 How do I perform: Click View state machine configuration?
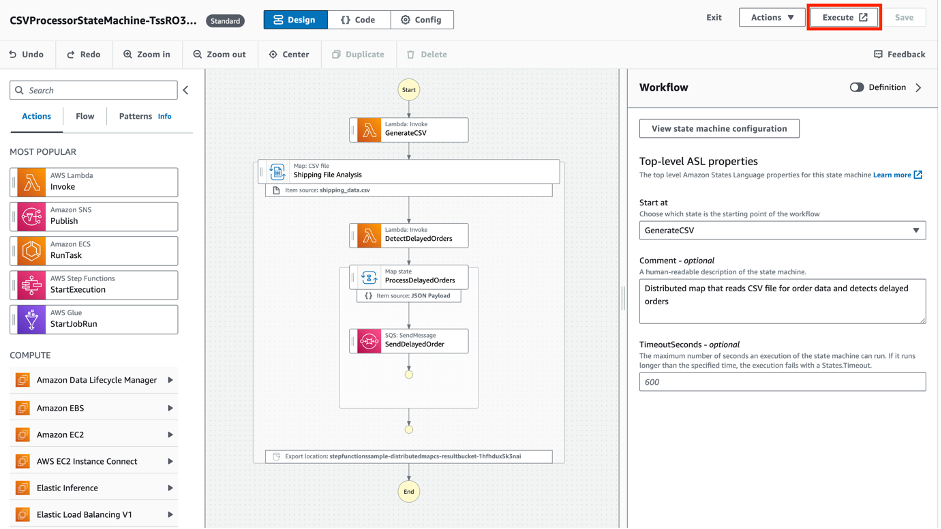pyautogui.click(x=719, y=128)
